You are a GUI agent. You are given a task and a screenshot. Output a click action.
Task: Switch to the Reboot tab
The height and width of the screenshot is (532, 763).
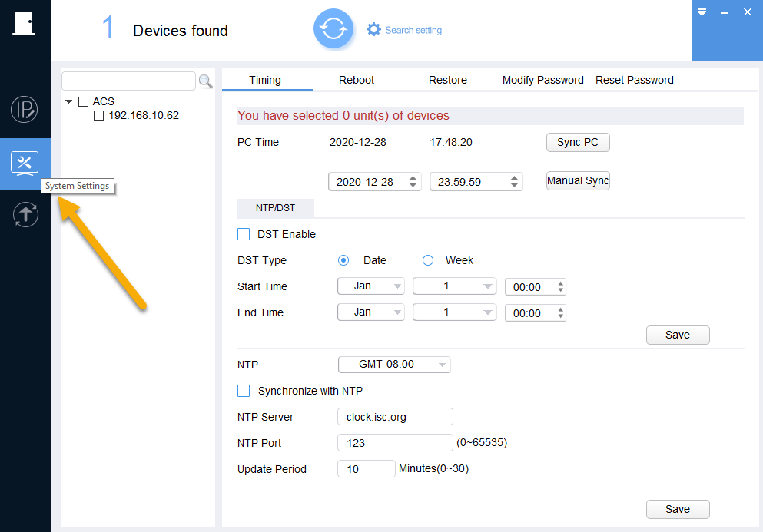357,81
